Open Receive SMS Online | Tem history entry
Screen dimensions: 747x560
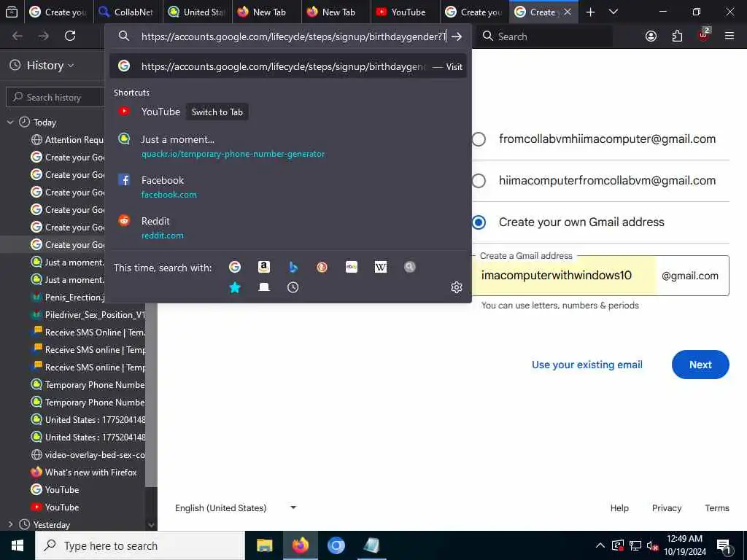[x=88, y=332]
